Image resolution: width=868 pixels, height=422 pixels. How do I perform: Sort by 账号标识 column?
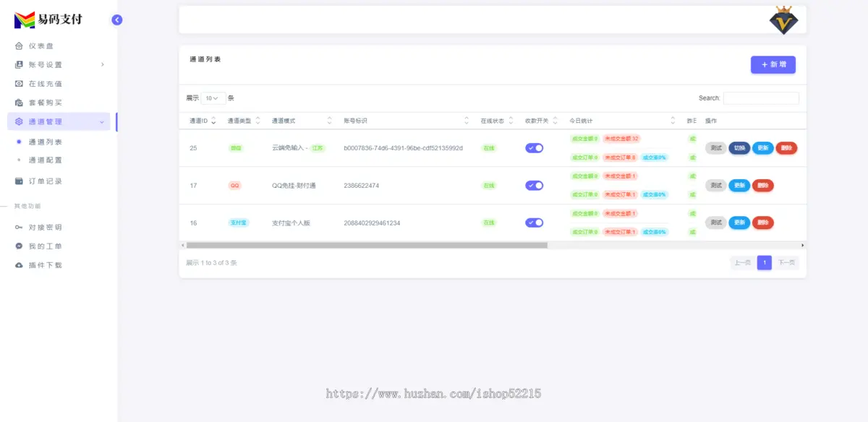click(407, 121)
